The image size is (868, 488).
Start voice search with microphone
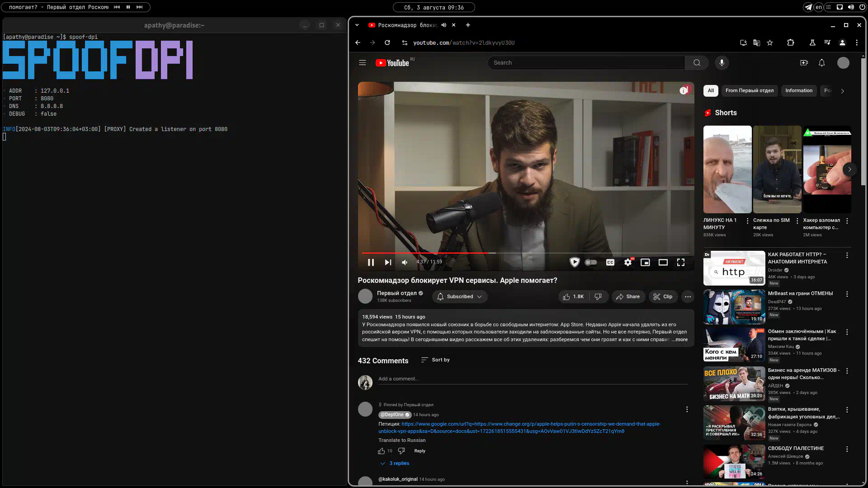coord(722,63)
